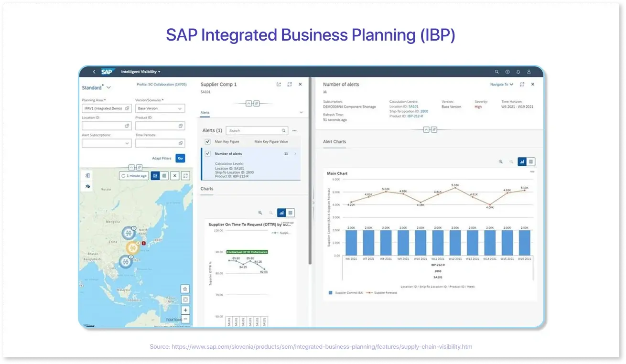
Task: Collapse the Supplier Comp 1 header
Action: (x=249, y=103)
